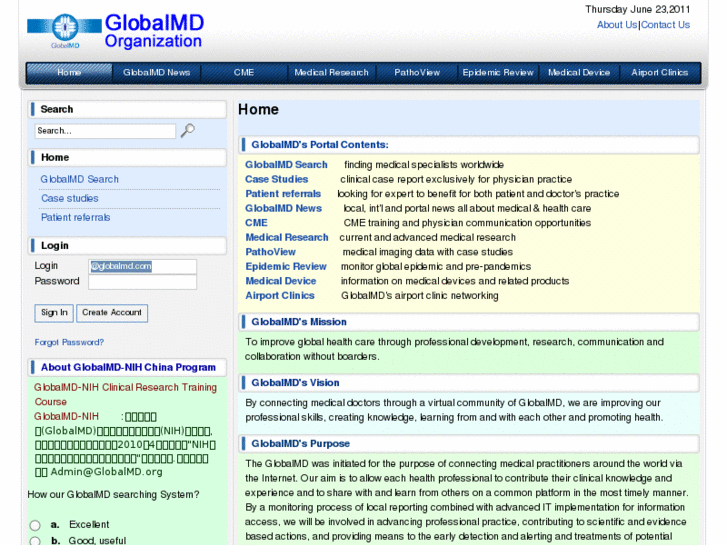Open the Home navigation tab
The width and height of the screenshot is (727, 545).
69,73
